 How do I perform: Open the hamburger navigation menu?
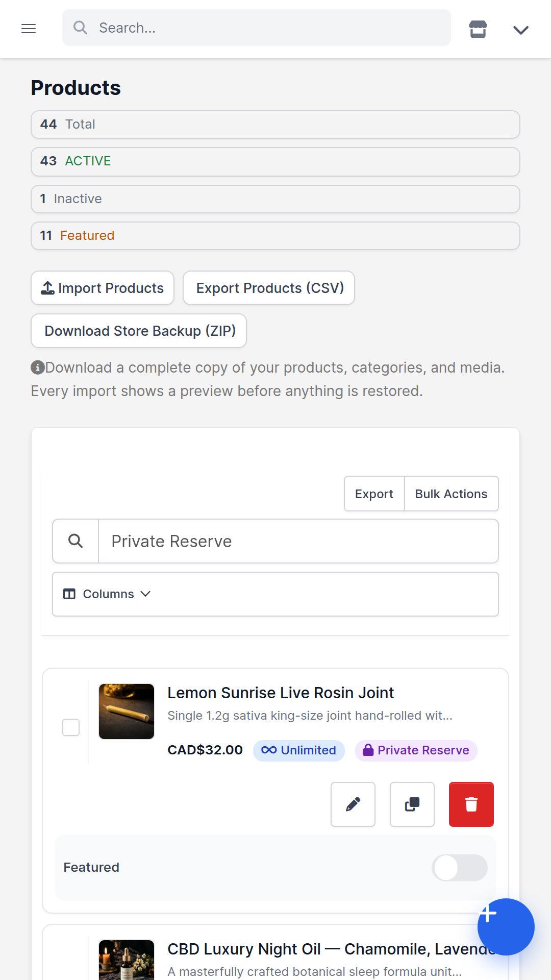click(x=29, y=29)
